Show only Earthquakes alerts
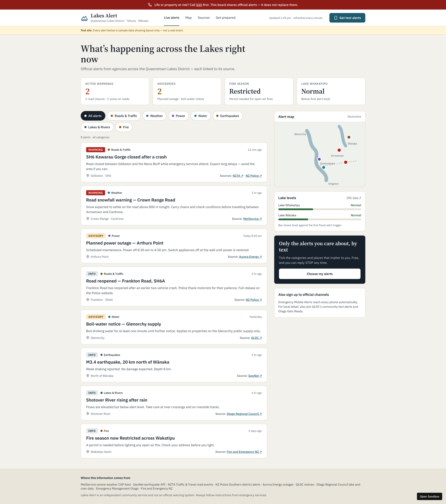 [x=228, y=116]
